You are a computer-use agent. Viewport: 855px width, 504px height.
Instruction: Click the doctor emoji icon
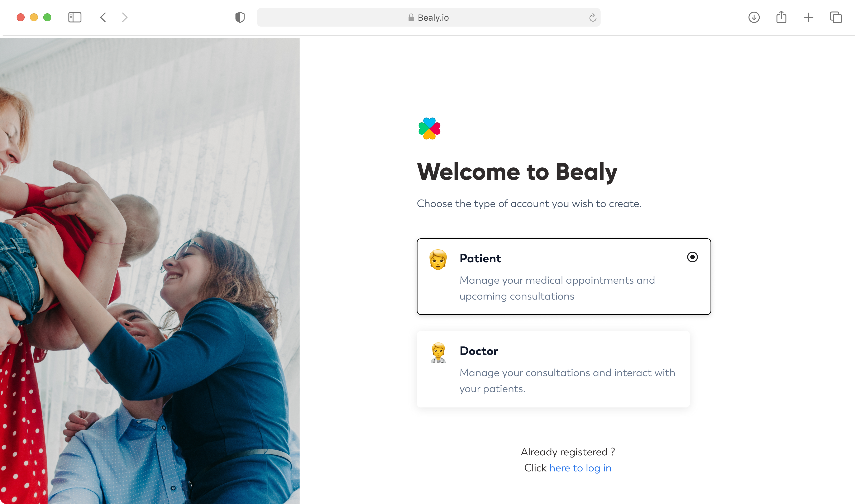tap(438, 352)
